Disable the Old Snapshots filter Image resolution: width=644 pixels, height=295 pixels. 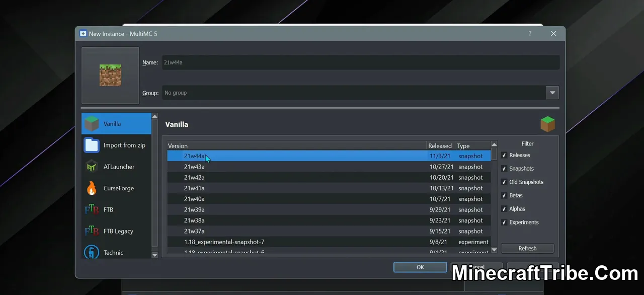click(x=504, y=182)
